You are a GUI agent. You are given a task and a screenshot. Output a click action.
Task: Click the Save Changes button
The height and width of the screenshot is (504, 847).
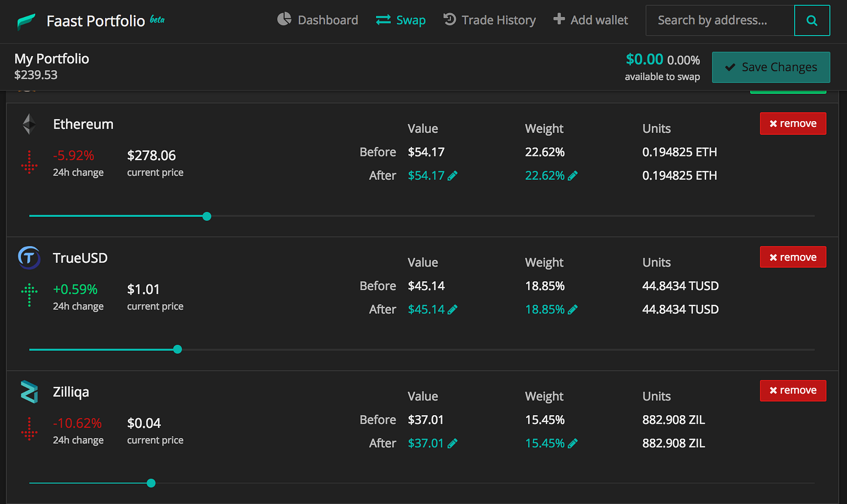(771, 67)
